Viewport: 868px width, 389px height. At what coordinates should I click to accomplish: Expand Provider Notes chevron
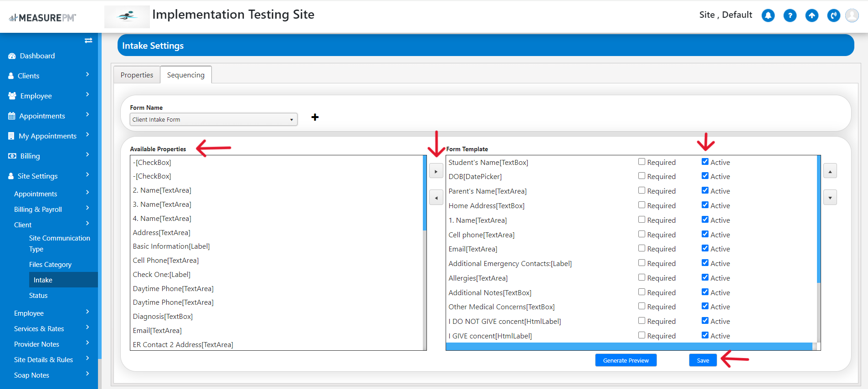pyautogui.click(x=87, y=343)
